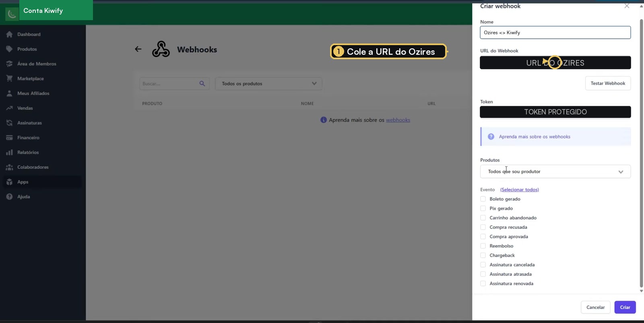Viewport: 644px width, 323px height.
Task: Click the Kiwify logo icon
Action: [x=12, y=14]
